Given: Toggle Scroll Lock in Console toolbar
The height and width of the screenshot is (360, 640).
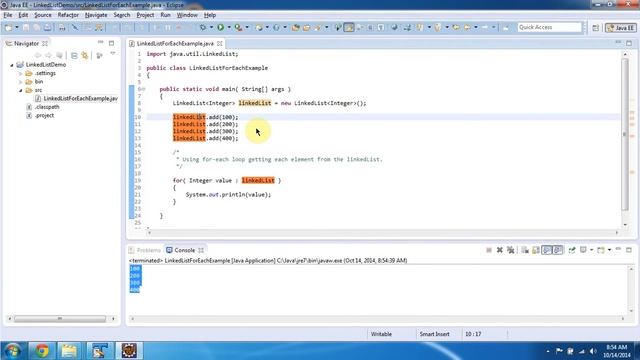Looking at the screenshot, I should pos(536,250).
